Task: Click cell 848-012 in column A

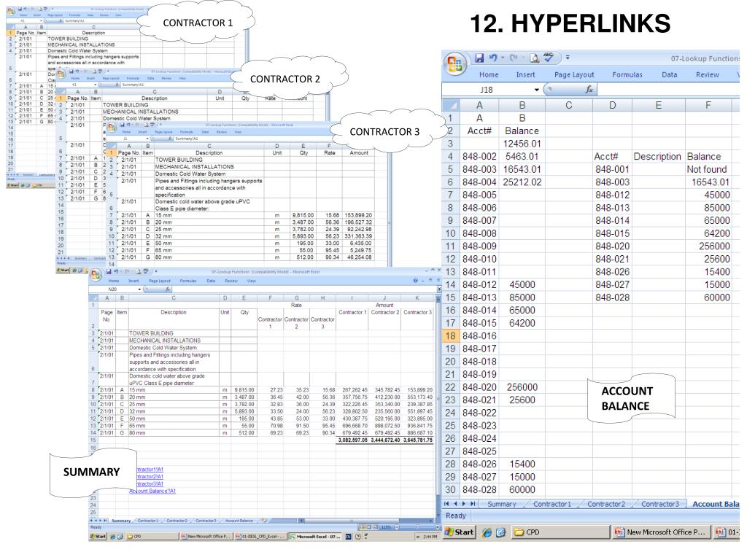Action: coord(479,285)
